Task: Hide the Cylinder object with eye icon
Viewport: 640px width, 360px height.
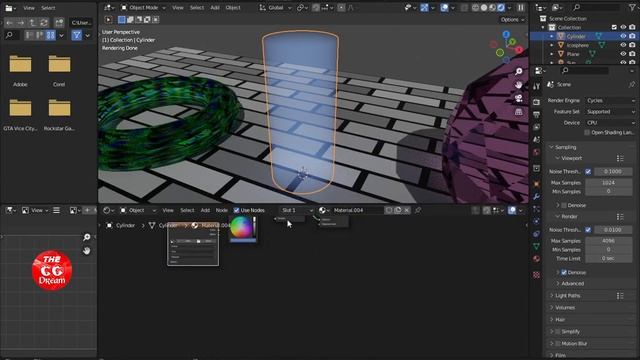Action: (x=623, y=36)
